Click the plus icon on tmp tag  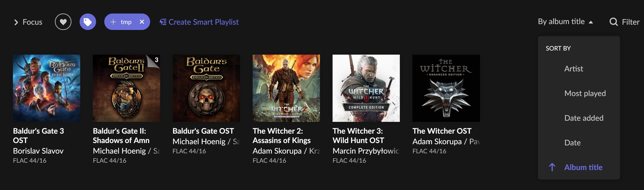[x=113, y=22]
